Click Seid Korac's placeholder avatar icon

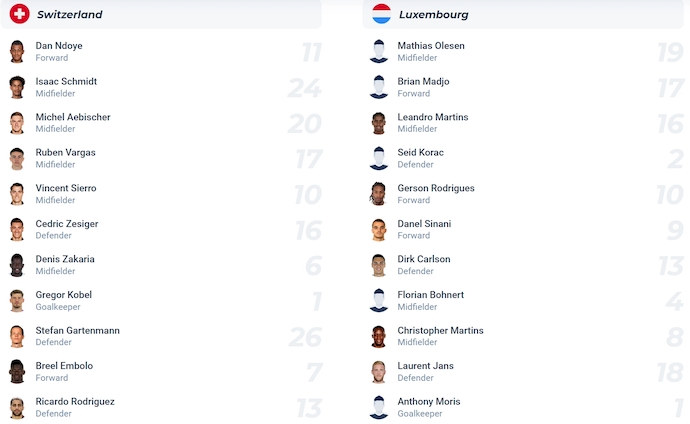(378, 159)
